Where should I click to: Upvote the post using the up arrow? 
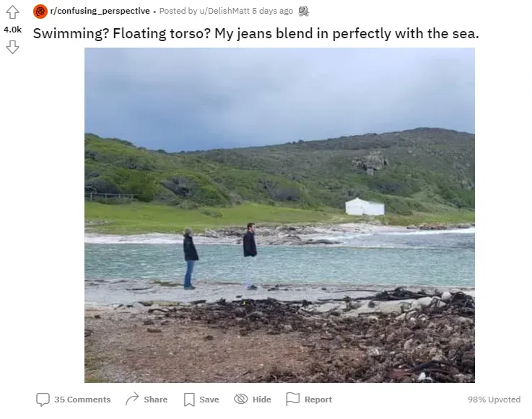(x=12, y=12)
